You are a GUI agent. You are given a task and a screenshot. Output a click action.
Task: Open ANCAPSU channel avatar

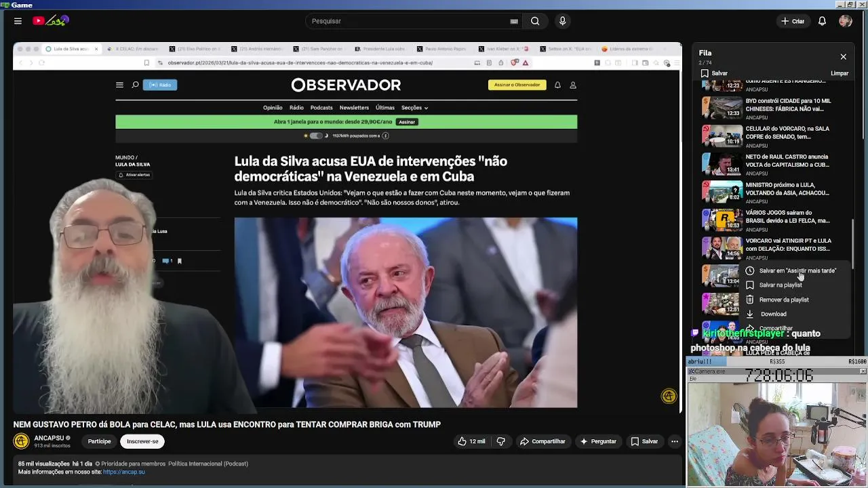pyautogui.click(x=21, y=441)
